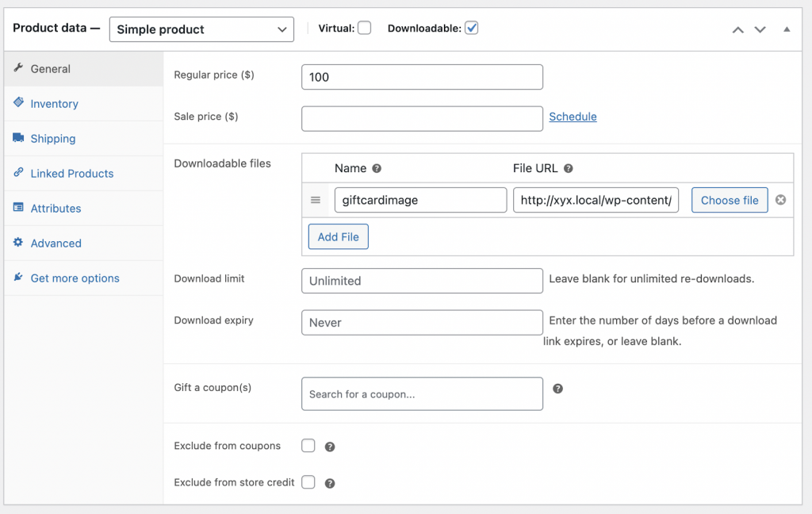Grab the reorder handle for giftcardimage row

point(316,200)
